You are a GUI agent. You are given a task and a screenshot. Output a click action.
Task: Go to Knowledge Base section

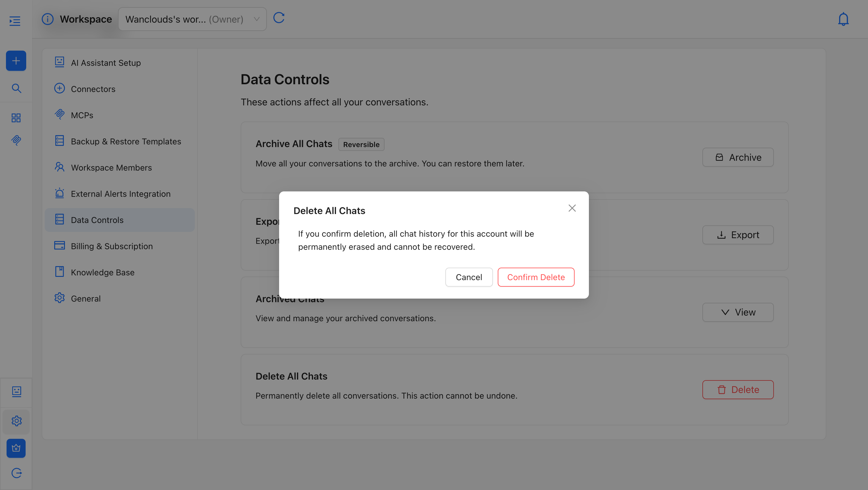(102, 272)
